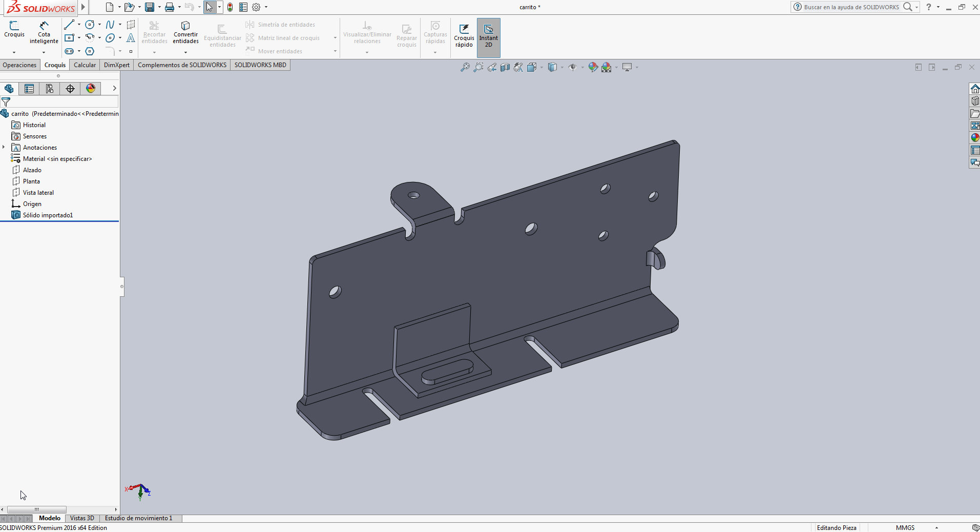Click the Edit Appearance icon in view toolbar

tap(593, 67)
